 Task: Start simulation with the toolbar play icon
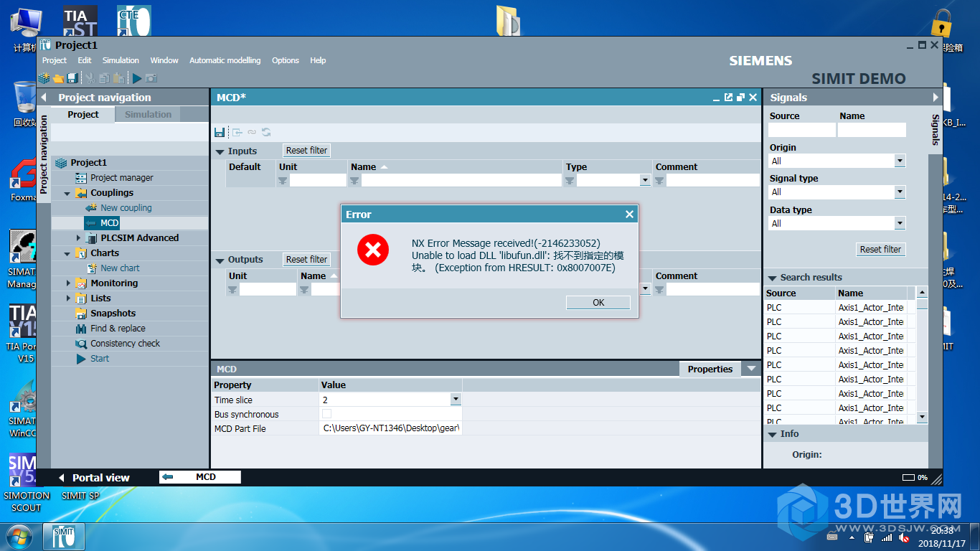[x=136, y=78]
